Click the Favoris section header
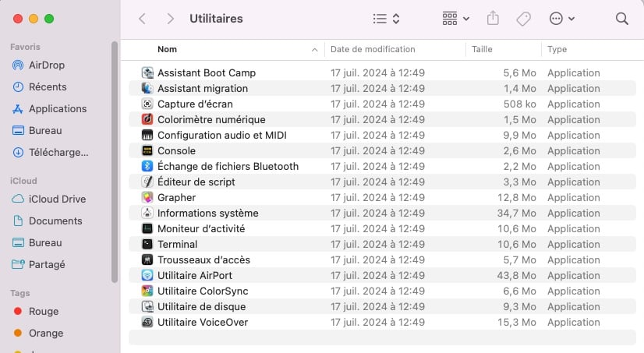Screen dimensions: 644x353 pos(25,47)
